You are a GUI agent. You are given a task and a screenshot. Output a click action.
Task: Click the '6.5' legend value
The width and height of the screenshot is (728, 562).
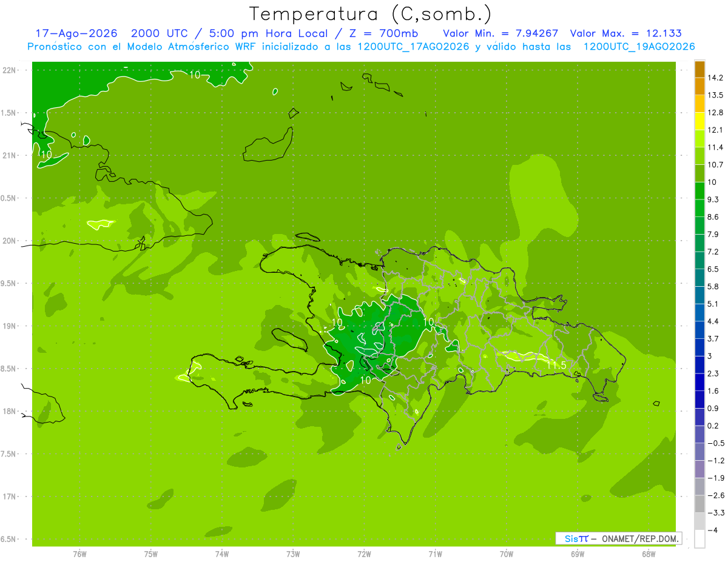(713, 269)
